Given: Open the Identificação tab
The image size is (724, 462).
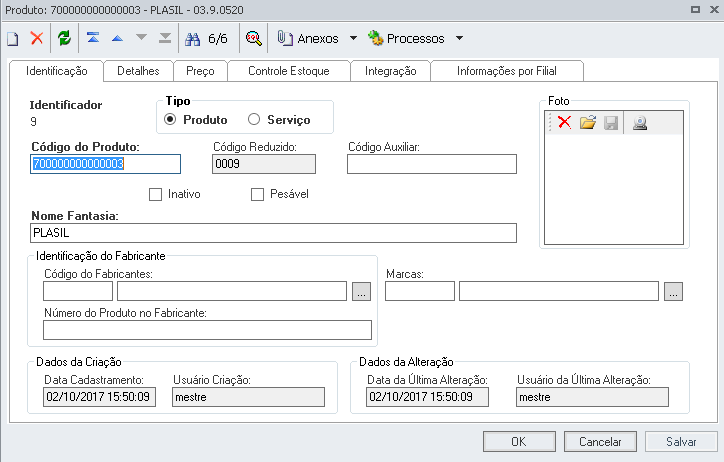Looking at the screenshot, I should pyautogui.click(x=56, y=71).
